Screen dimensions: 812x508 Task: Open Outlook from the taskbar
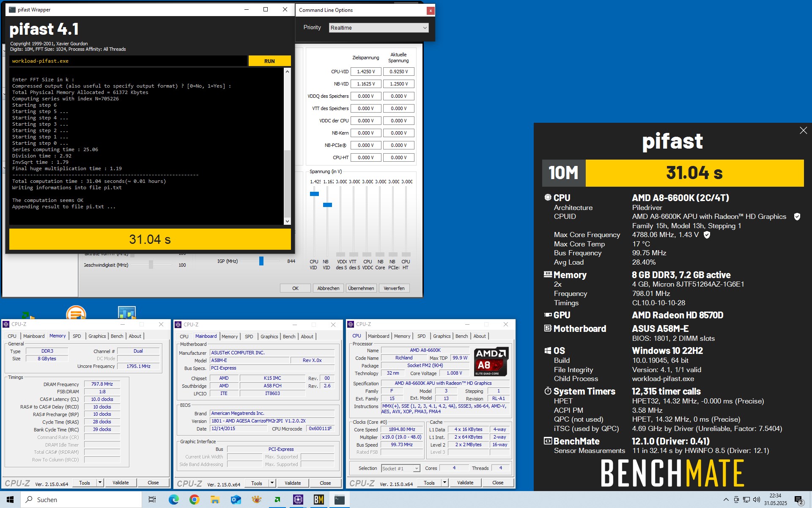236,500
